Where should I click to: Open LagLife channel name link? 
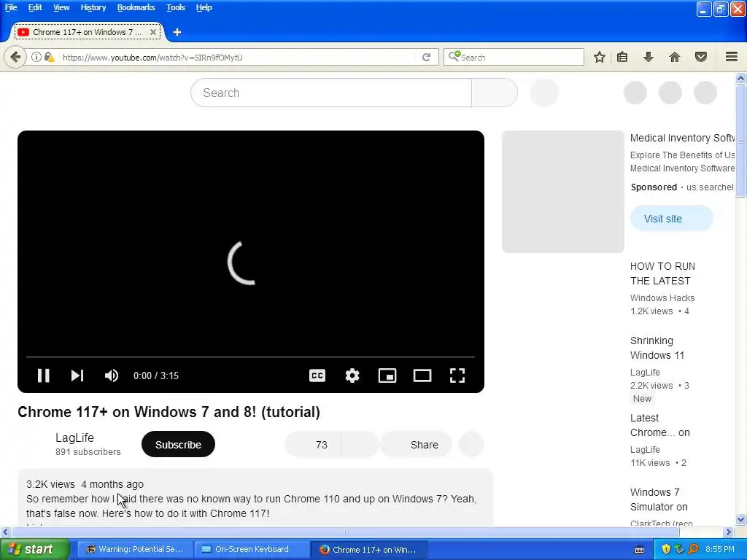(x=74, y=437)
